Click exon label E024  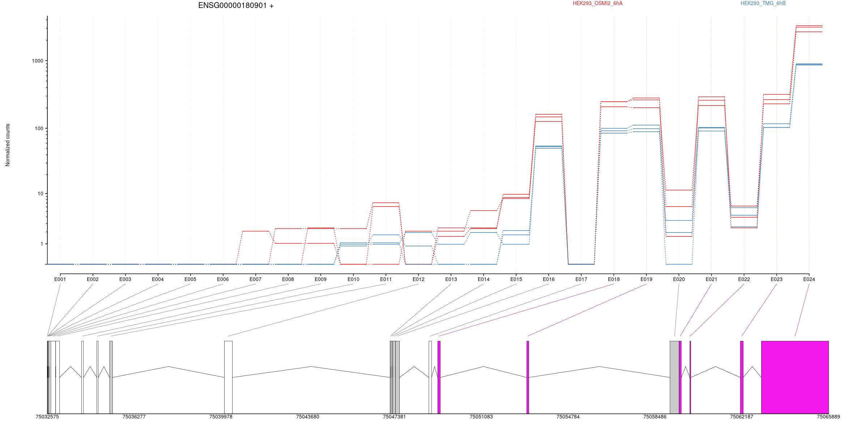(x=809, y=279)
